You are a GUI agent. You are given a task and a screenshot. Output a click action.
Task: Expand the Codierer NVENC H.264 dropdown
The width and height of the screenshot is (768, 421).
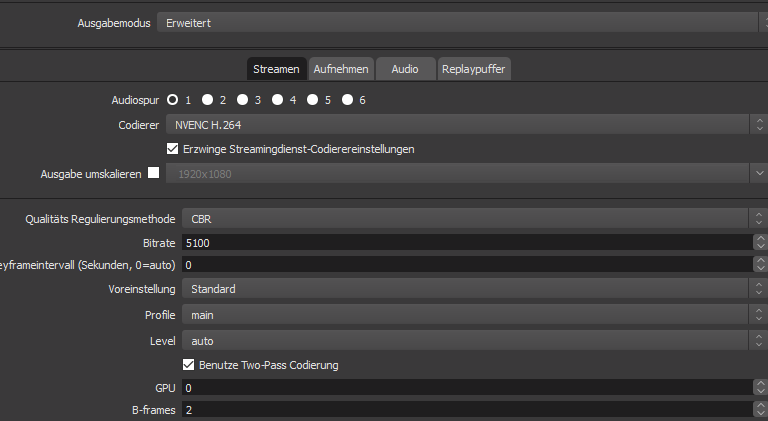[460, 125]
